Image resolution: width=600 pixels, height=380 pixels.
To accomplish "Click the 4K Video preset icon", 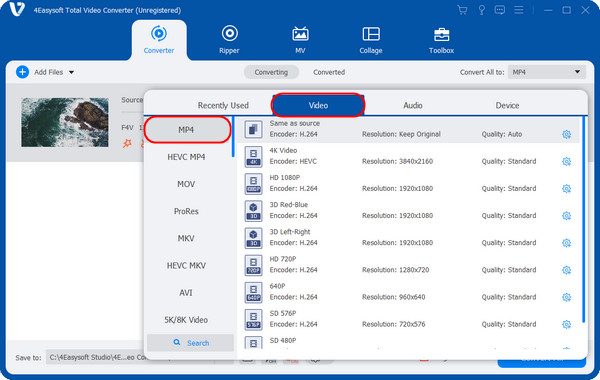I will click(253, 157).
